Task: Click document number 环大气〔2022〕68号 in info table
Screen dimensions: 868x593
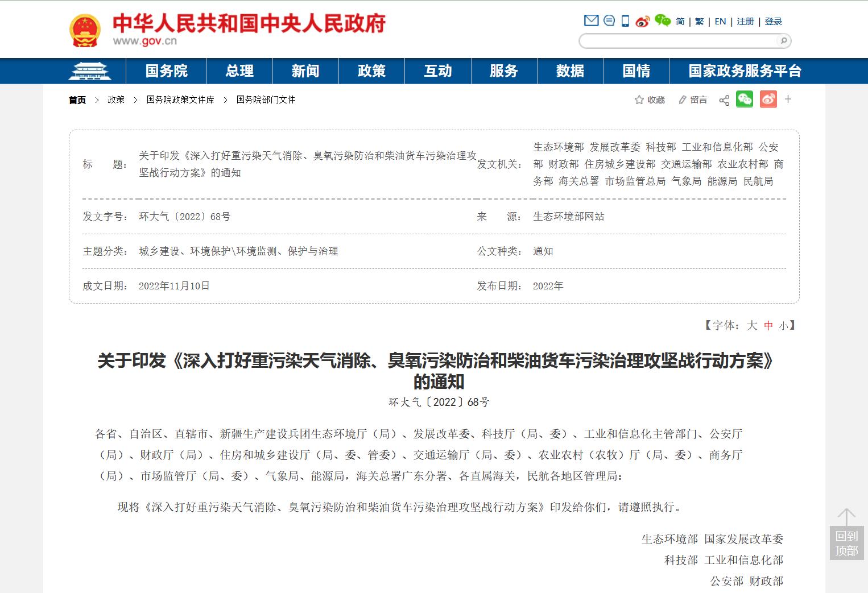Action: (x=184, y=217)
